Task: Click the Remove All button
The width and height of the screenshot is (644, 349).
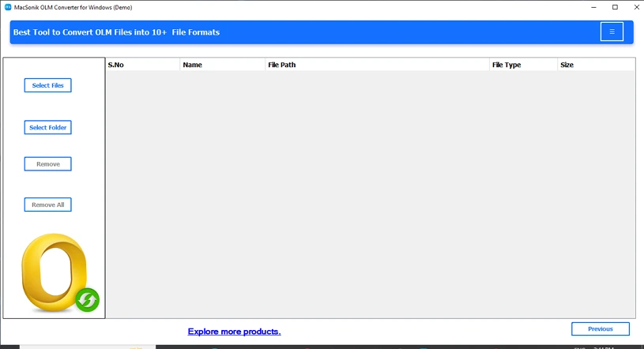Action: click(47, 205)
